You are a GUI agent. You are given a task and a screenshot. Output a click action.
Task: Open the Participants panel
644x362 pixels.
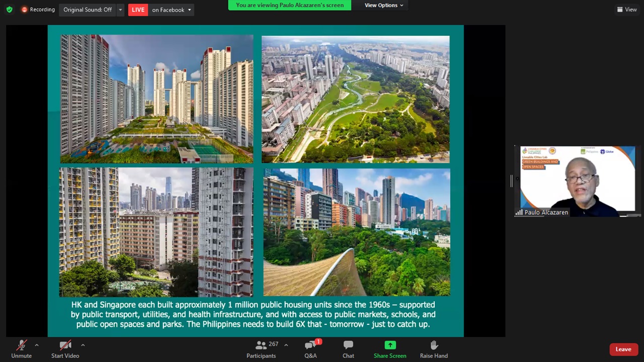point(261,349)
